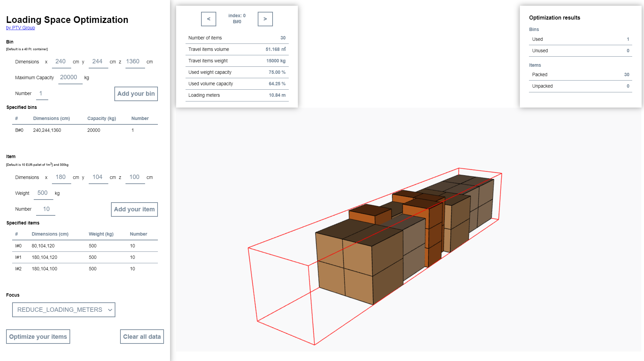Click the previous bin navigation arrow
This screenshot has height=361, width=644.
pos(208,19)
